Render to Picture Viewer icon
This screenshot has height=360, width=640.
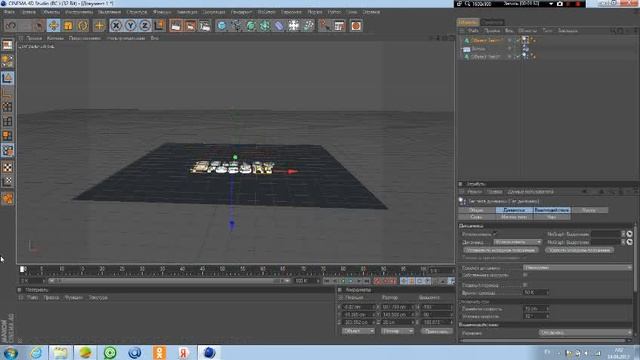click(190, 26)
